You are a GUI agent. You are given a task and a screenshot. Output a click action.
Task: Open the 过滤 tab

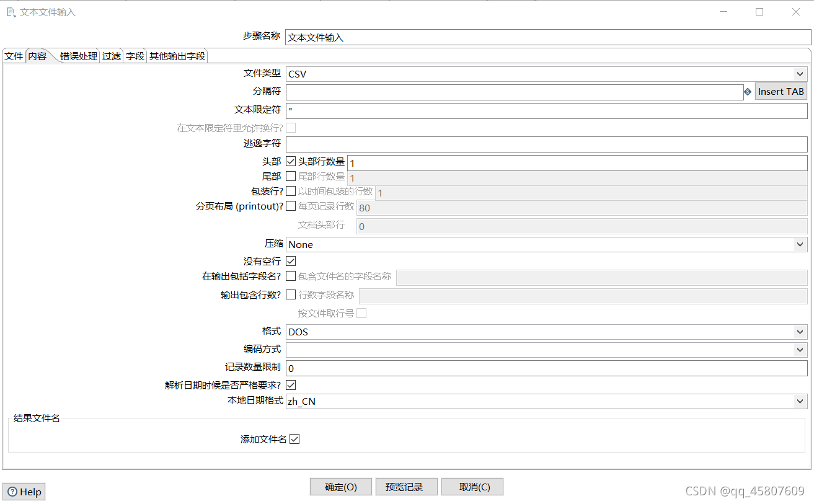pyautogui.click(x=112, y=56)
